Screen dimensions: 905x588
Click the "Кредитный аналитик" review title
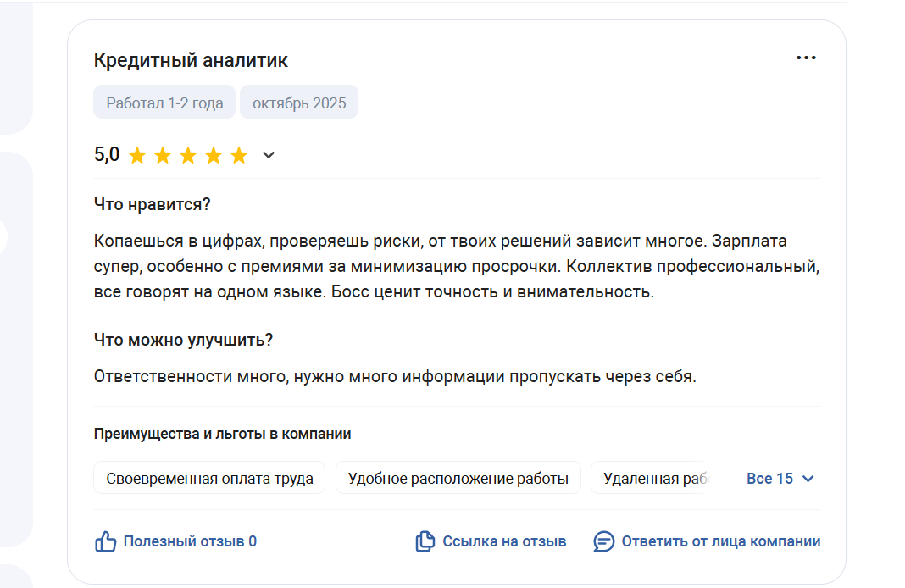[191, 60]
